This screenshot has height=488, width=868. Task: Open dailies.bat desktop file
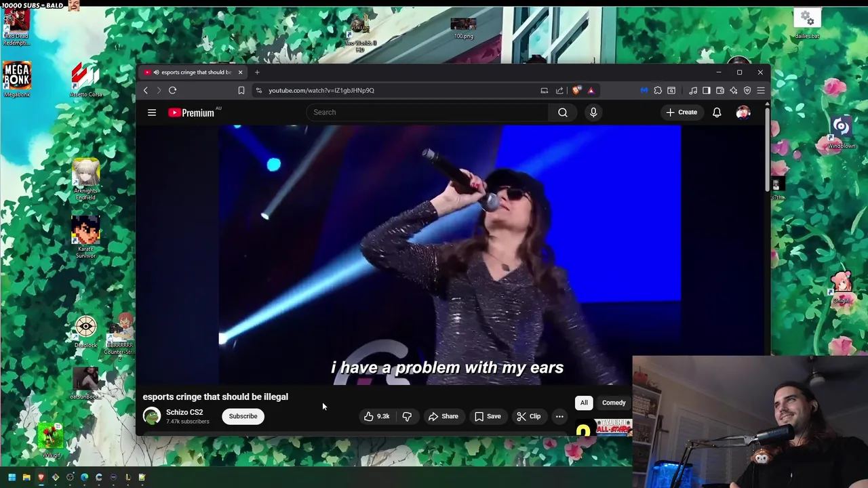[806, 24]
